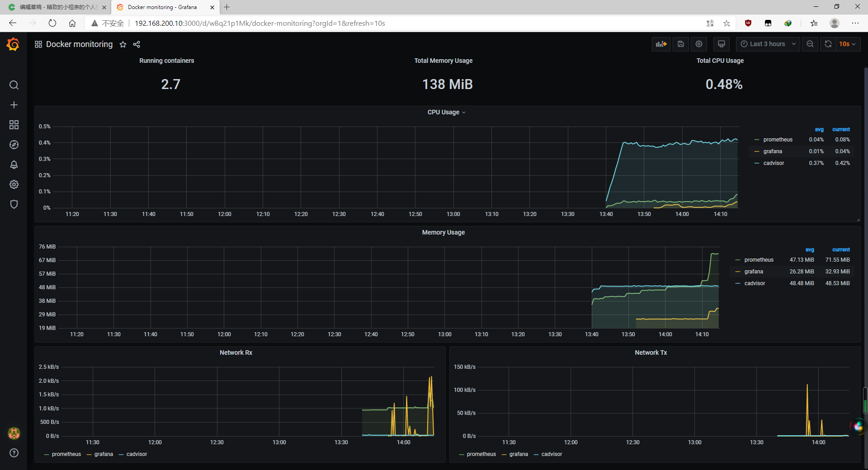Expand the 10s refresh interval dropdown
868x470 pixels.
pyautogui.click(x=847, y=44)
